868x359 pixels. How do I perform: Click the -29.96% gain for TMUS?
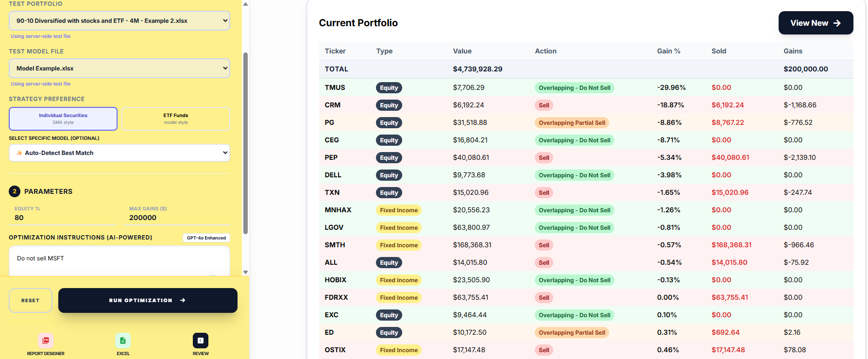coord(671,87)
